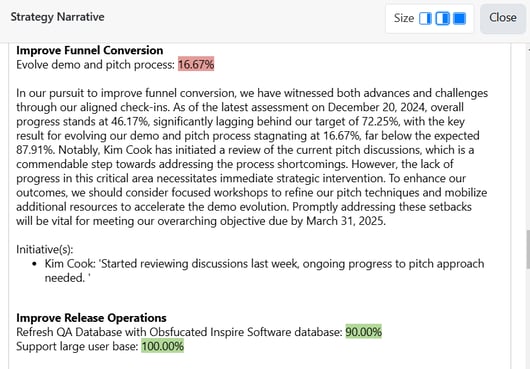Click the Strategy Narrative panel title
Viewport: 530px width, 369px height.
tap(57, 17)
